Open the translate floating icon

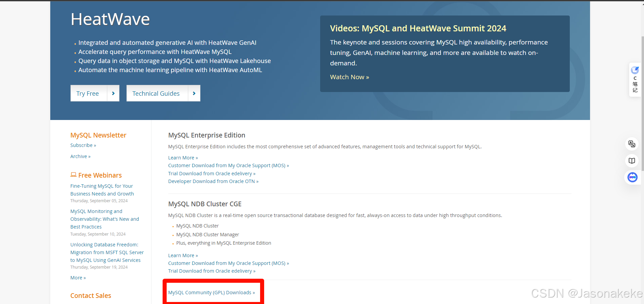[x=632, y=144]
